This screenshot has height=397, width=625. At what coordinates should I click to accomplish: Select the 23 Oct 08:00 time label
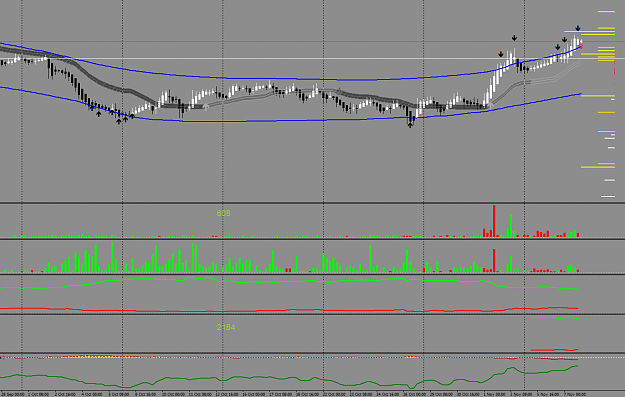pos(361,394)
